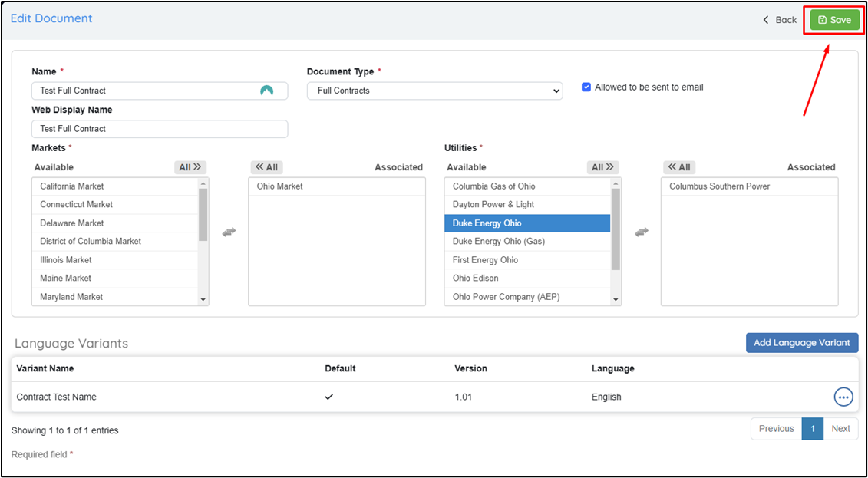868x478 pixels.
Task: Click the Language column header
Action: (x=612, y=368)
